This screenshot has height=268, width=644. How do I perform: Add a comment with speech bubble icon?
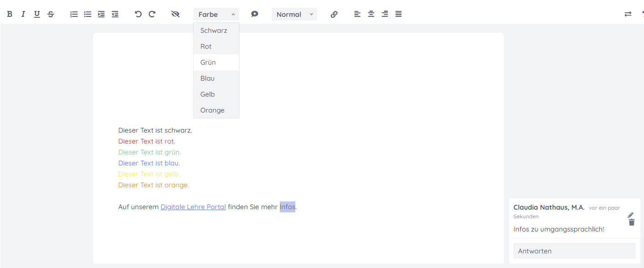[x=255, y=14]
